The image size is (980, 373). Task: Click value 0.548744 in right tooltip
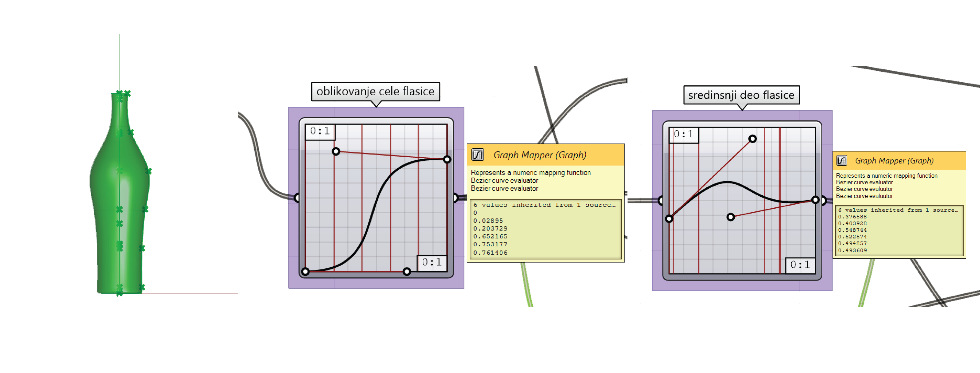tap(853, 230)
